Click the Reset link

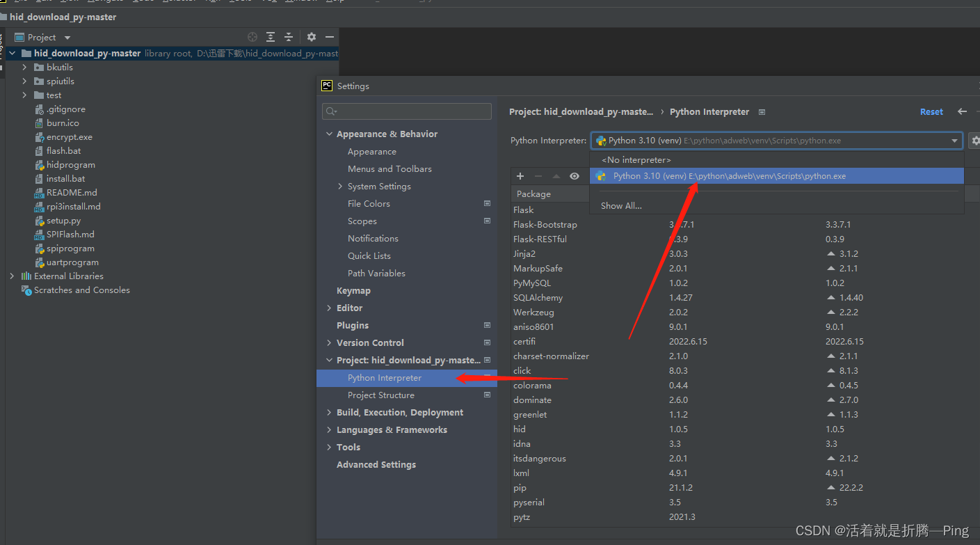pos(931,111)
